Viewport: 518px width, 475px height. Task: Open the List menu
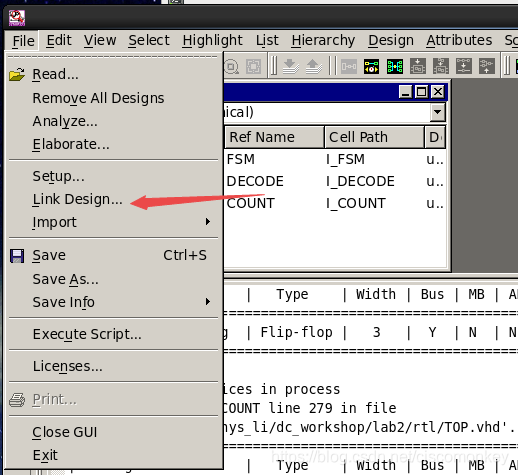[267, 40]
